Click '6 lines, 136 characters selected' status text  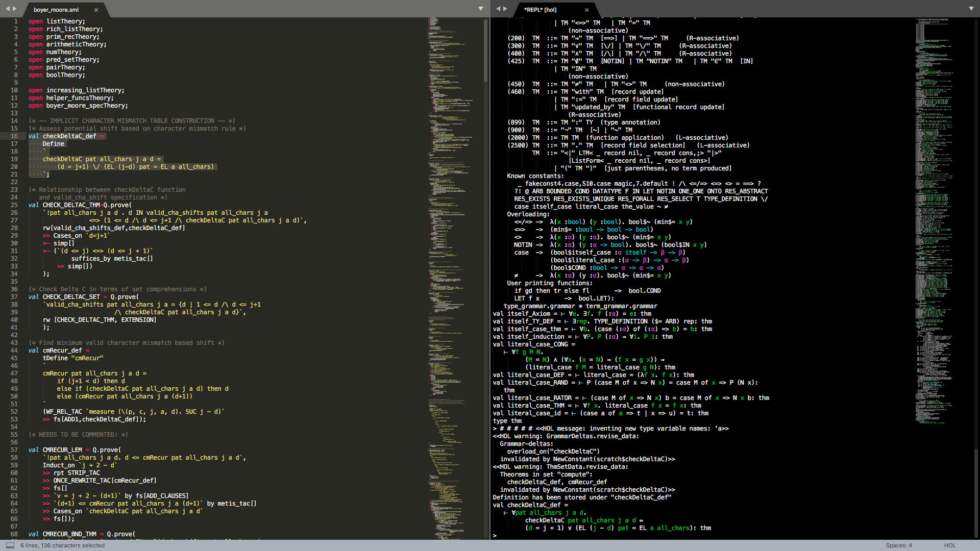pyautogui.click(x=62, y=545)
